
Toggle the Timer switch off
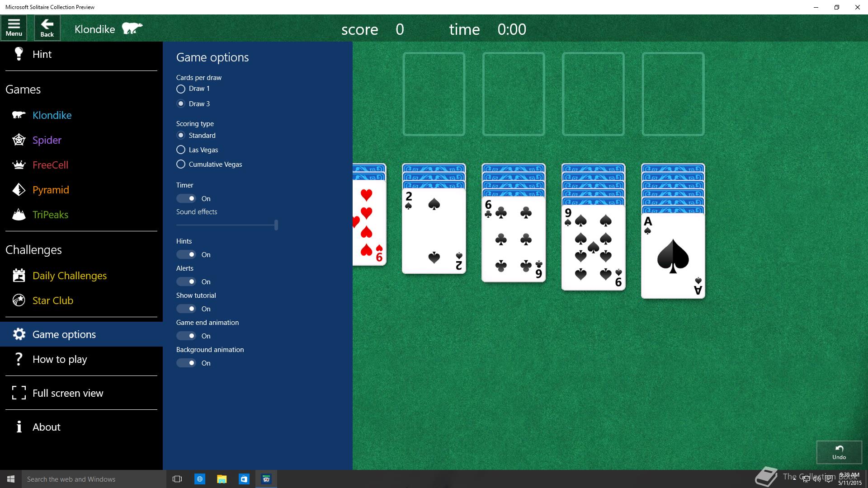click(186, 198)
